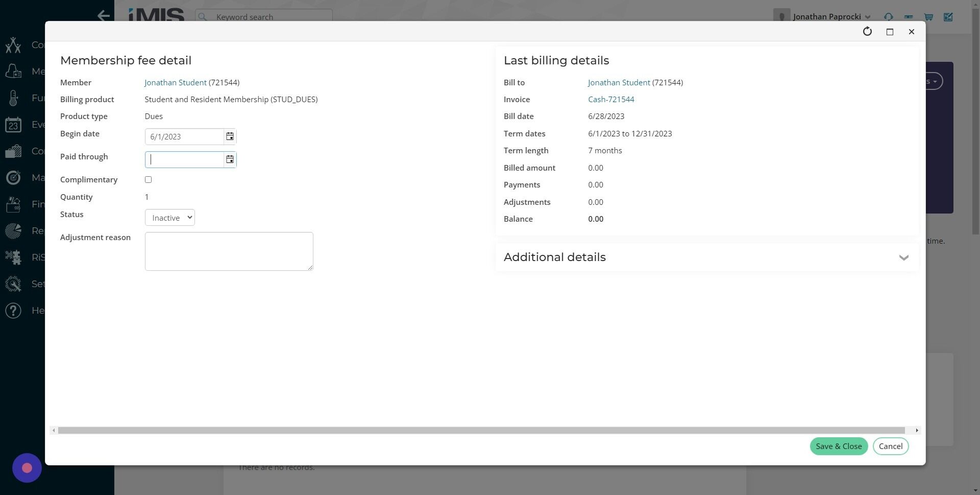Click the scrollbar left arrow in dialog
Screen dimensions: 980x495
pyautogui.click(x=54, y=431)
